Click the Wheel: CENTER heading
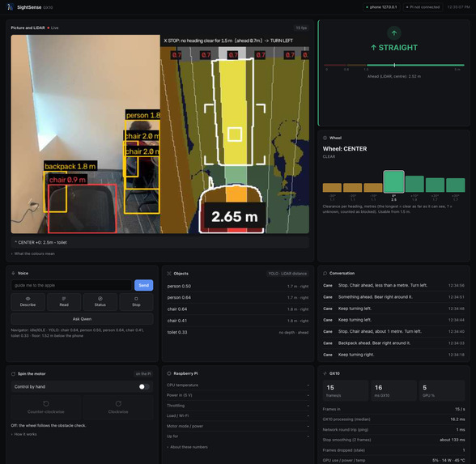Image resolution: width=476 pixels, height=464 pixels. 345,149
